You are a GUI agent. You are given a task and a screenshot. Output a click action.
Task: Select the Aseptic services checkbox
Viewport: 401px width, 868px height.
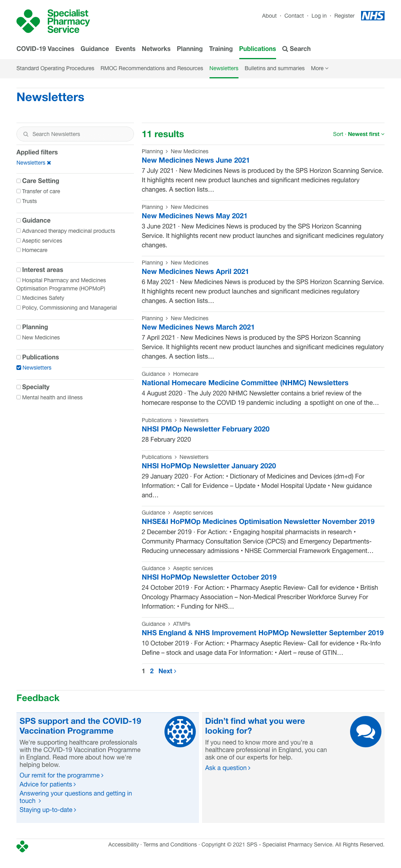tap(19, 241)
